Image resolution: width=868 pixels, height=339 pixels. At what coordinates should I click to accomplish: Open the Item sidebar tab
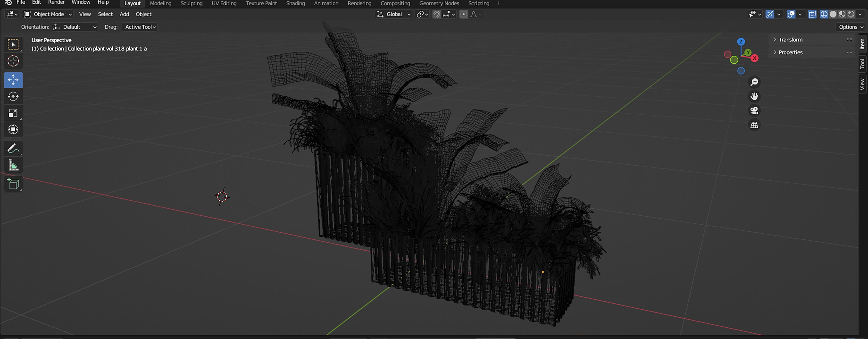[862, 44]
